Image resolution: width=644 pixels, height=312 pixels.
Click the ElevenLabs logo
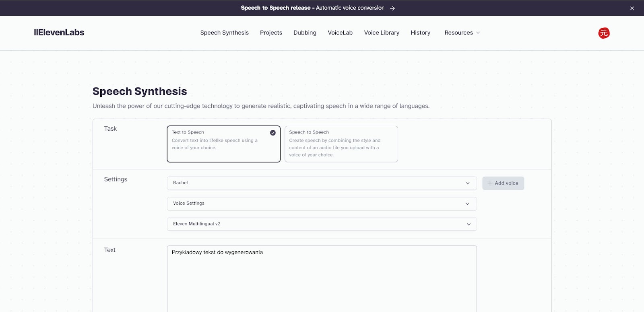[59, 33]
